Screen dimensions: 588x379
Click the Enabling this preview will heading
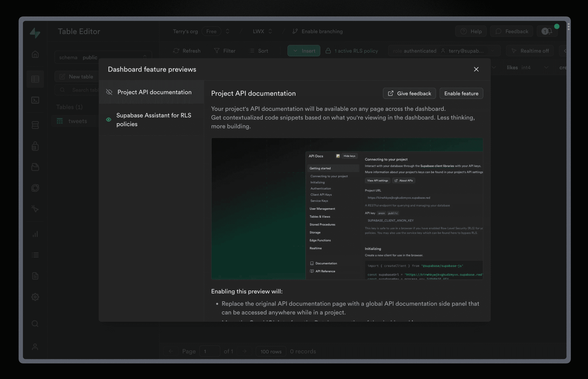pyautogui.click(x=247, y=291)
